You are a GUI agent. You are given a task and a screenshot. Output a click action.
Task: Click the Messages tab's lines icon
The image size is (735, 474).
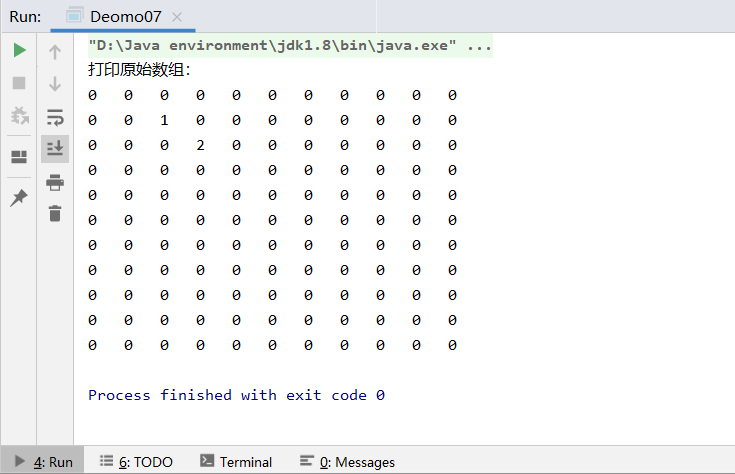[307, 461]
